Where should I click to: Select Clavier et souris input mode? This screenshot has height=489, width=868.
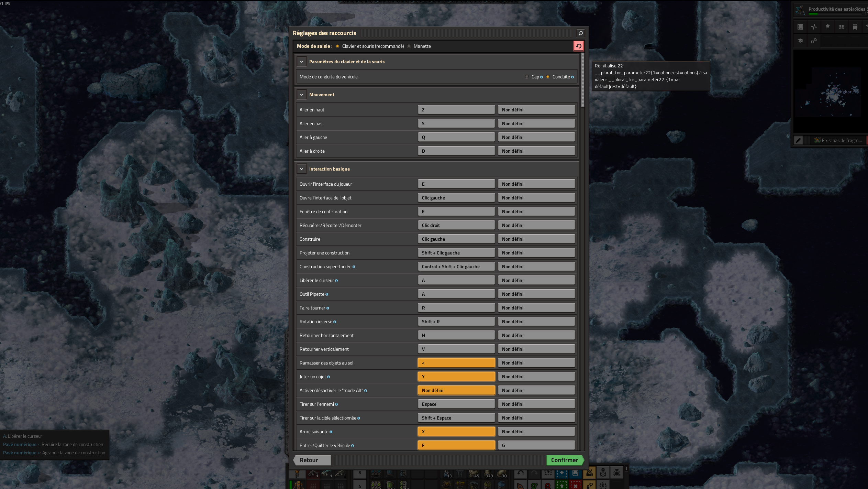370,46
